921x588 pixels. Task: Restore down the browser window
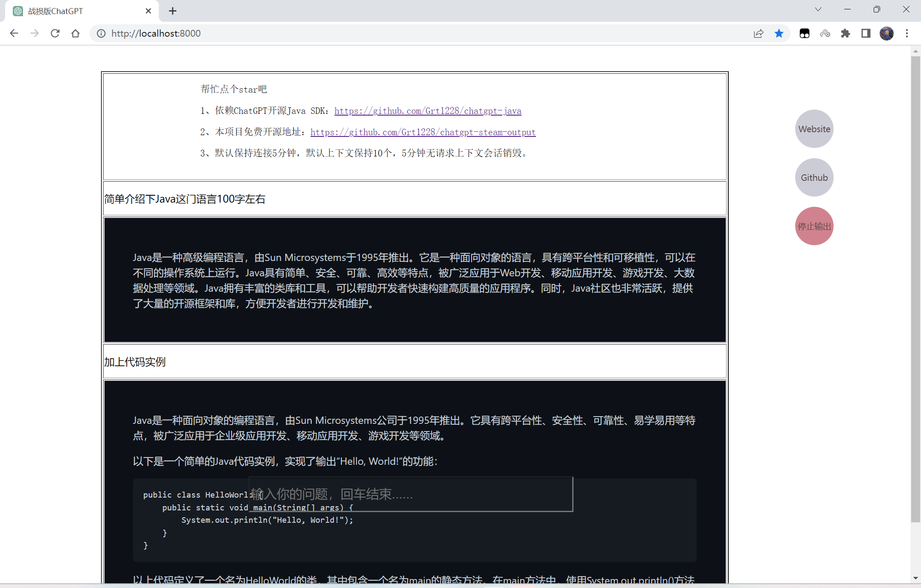(877, 9)
